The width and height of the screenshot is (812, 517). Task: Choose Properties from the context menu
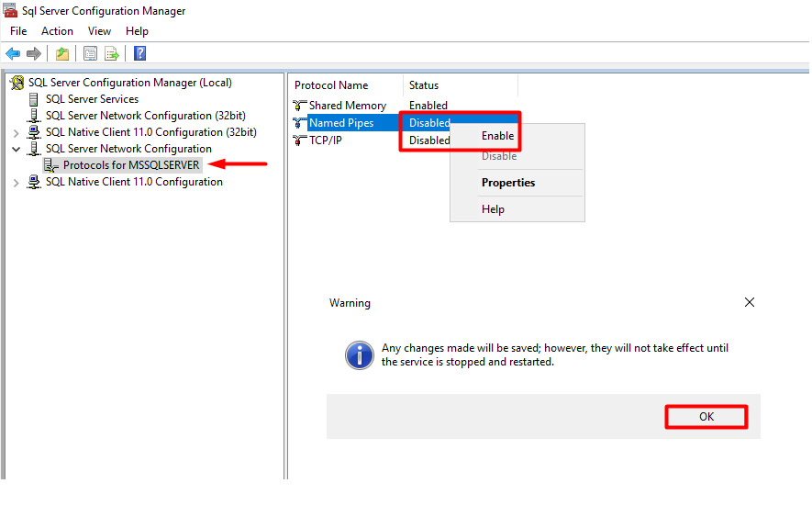tap(508, 183)
